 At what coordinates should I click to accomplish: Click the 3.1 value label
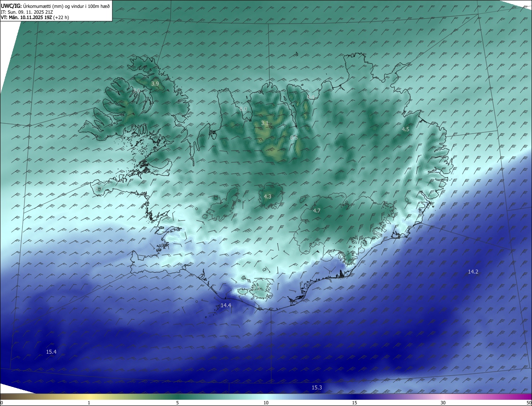click(265, 123)
